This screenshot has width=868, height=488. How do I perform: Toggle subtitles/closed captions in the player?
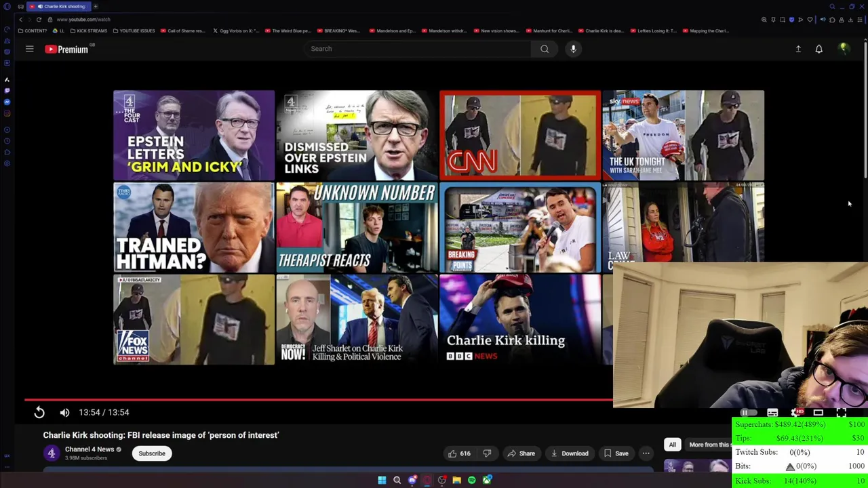coord(772,412)
